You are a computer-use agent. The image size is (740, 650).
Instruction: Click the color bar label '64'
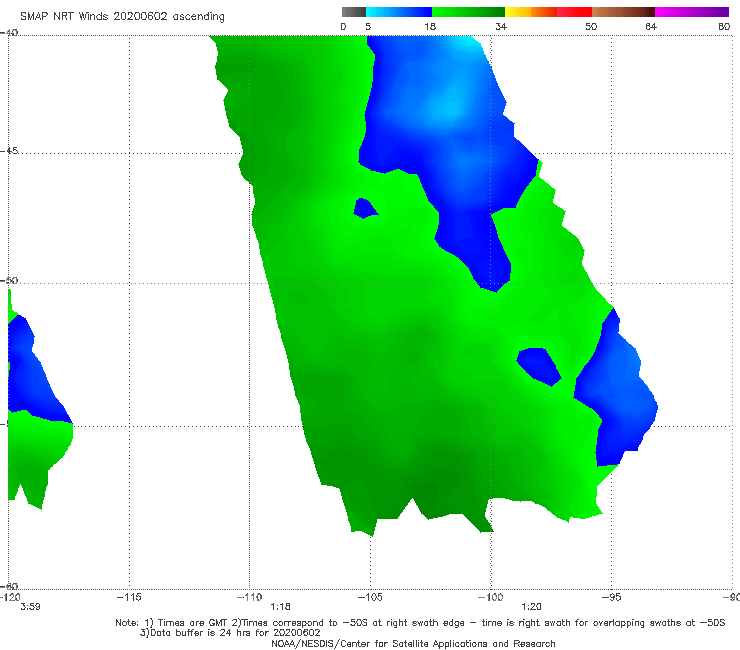point(651,26)
